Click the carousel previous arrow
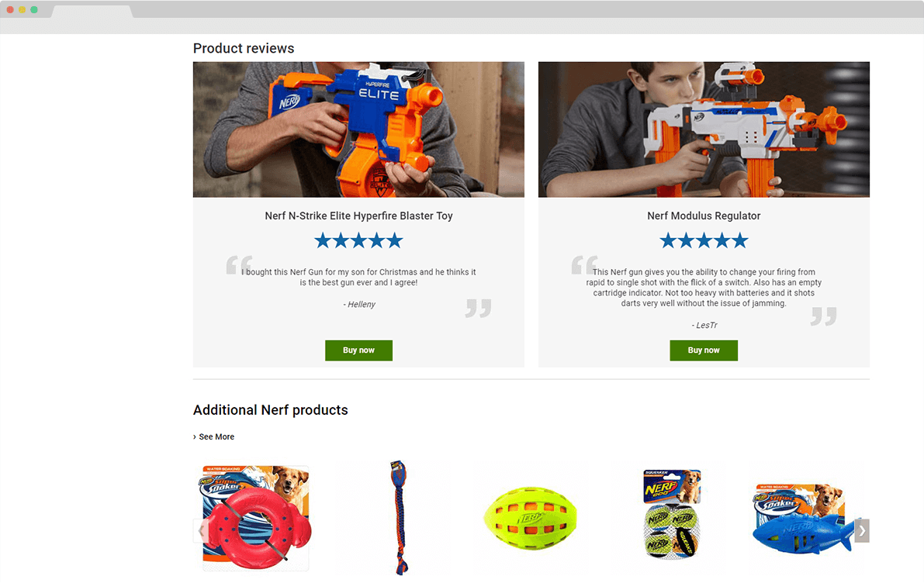Image resolution: width=924 pixels, height=583 pixels. click(200, 530)
